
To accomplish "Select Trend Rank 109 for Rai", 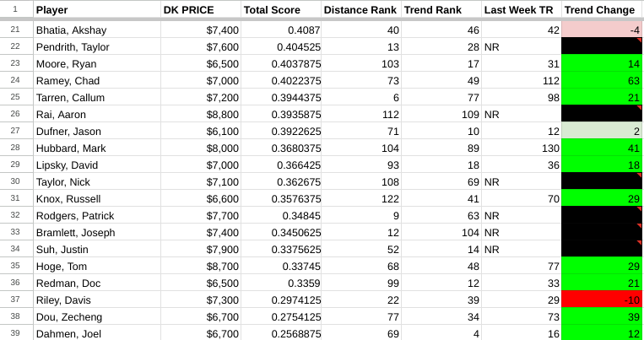I will [441, 114].
